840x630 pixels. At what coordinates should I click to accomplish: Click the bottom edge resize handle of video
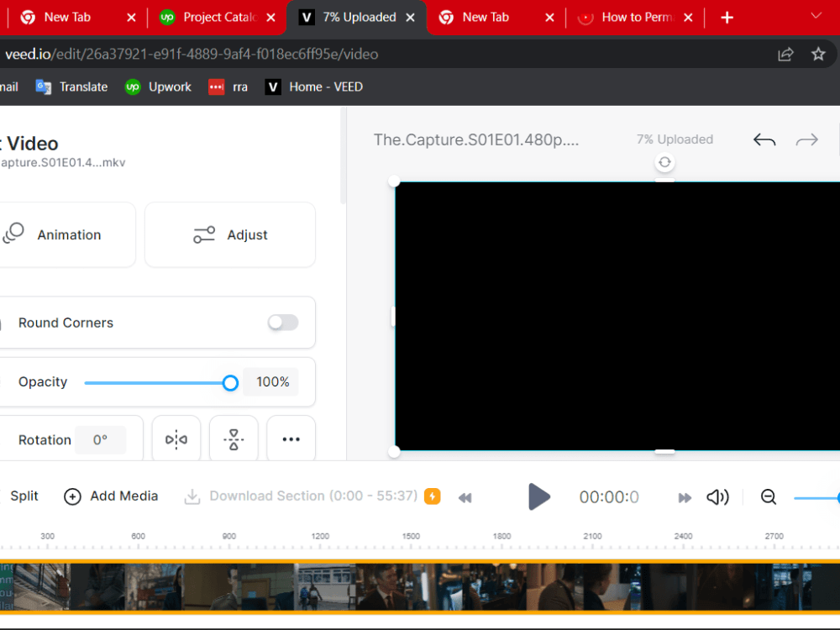coord(664,452)
